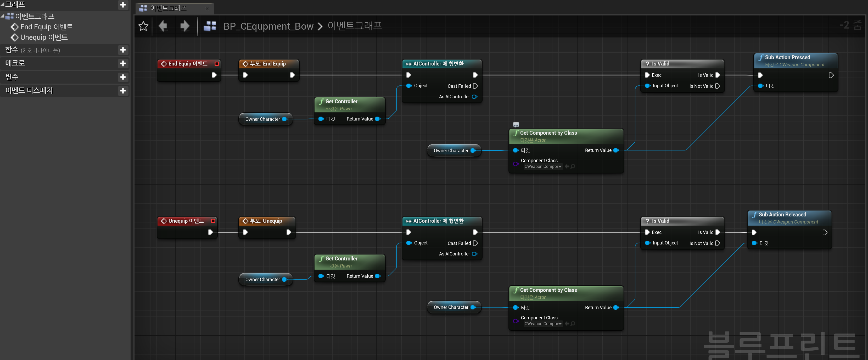Image resolution: width=868 pixels, height=360 pixels.
Task: Click the back navigation arrow
Action: coord(163,26)
